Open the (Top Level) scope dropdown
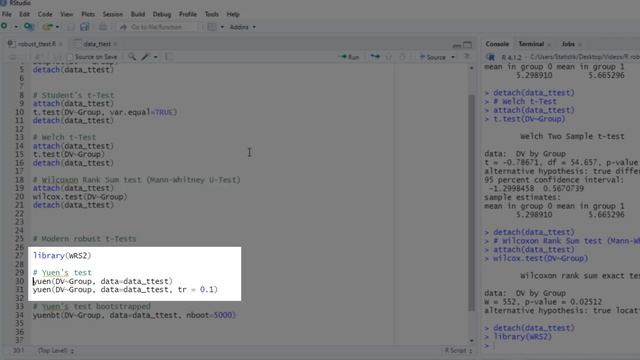 [56, 351]
